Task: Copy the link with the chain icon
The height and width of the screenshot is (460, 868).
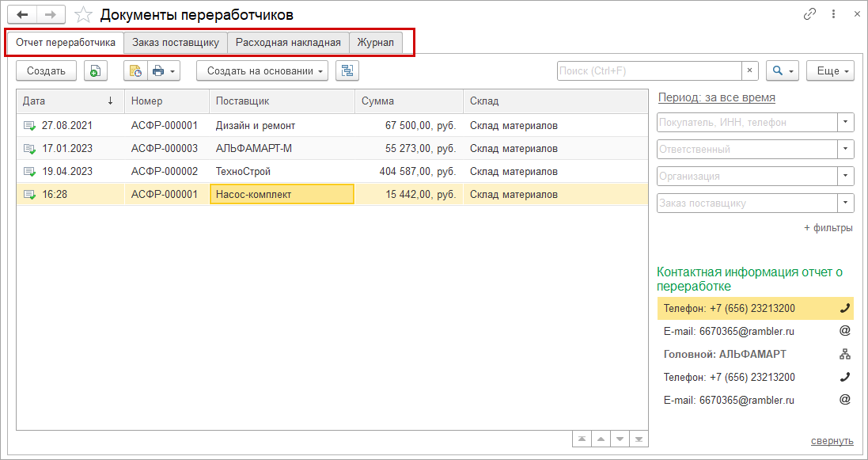Action: point(809,14)
